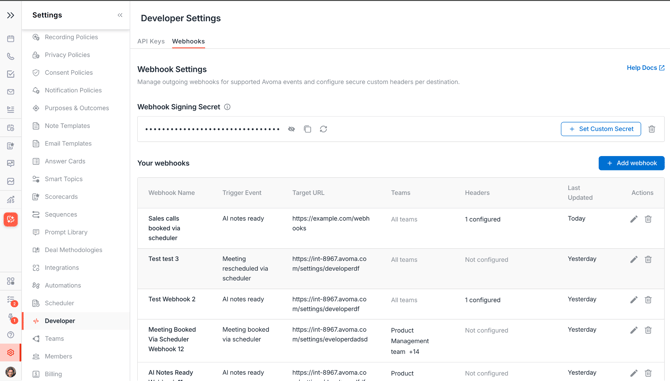Edit the Sales calls booked via scheduler webhook
Screen dimensions: 670x381
click(634, 219)
